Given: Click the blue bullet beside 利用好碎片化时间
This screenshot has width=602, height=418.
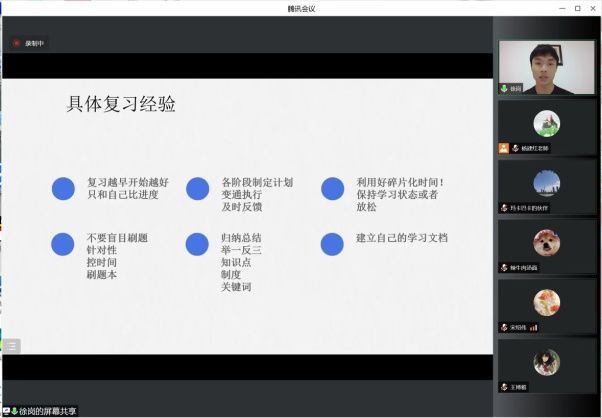Looking at the screenshot, I should (x=332, y=188).
